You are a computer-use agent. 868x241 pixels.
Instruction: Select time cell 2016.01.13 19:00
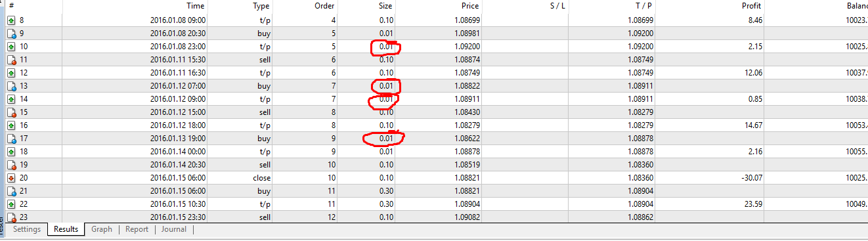pyautogui.click(x=177, y=139)
